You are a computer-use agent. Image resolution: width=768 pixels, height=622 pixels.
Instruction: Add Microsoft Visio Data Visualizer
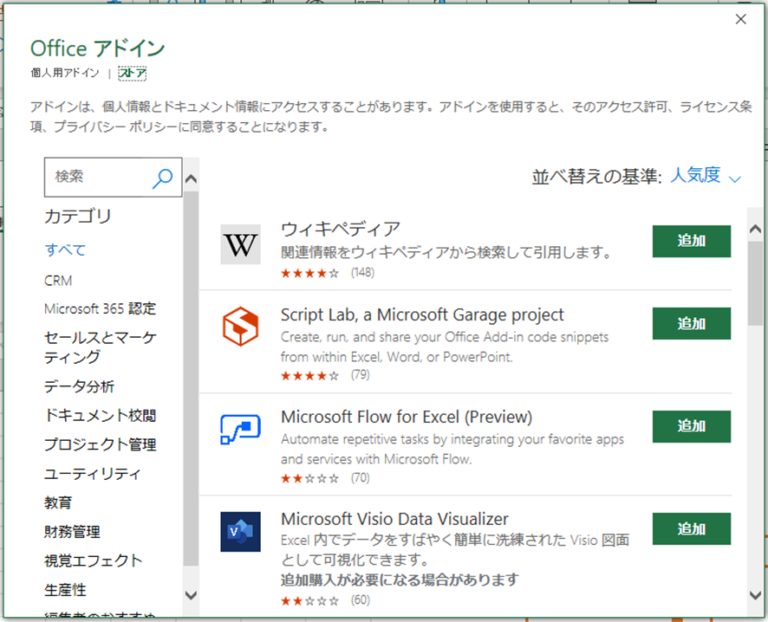pyautogui.click(x=691, y=529)
